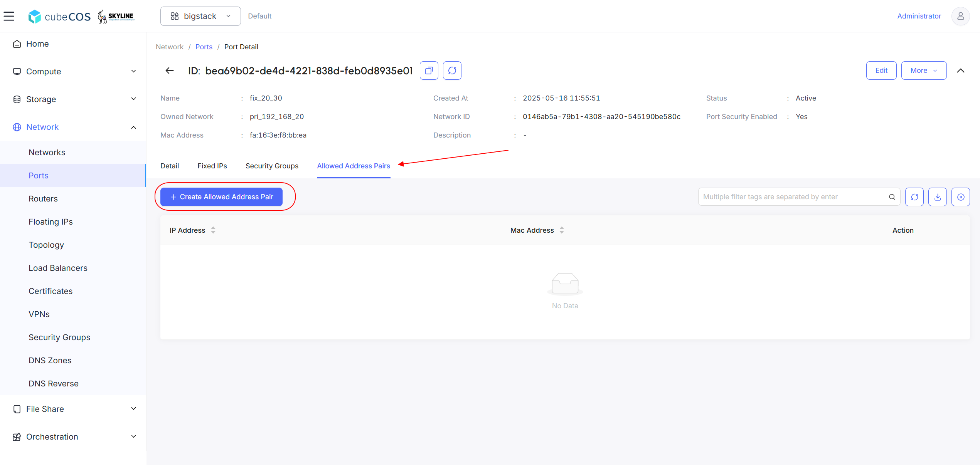Open Floating IPs in the sidebar
This screenshot has width=980, height=465.
(x=73, y=222)
